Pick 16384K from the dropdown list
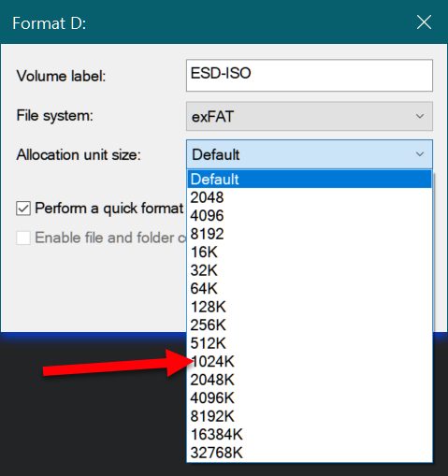 click(310, 434)
